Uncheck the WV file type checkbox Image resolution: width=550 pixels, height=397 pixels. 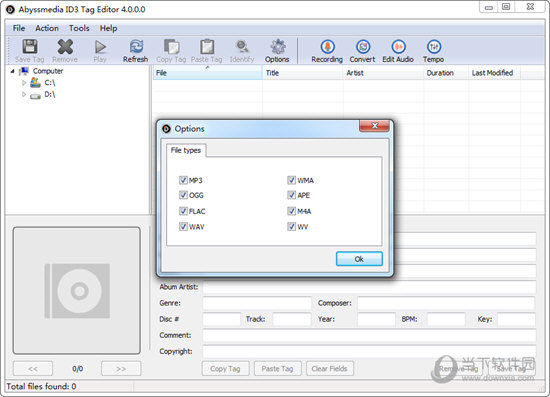point(291,227)
